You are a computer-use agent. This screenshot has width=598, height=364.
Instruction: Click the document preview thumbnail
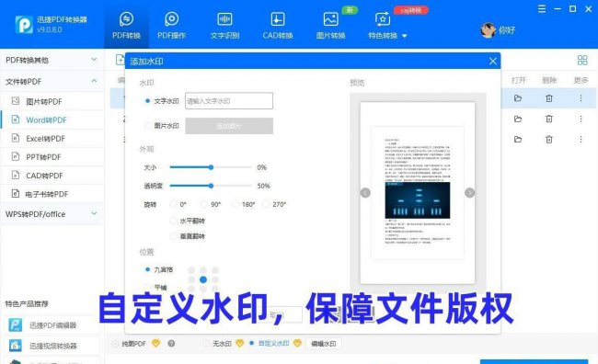click(418, 193)
